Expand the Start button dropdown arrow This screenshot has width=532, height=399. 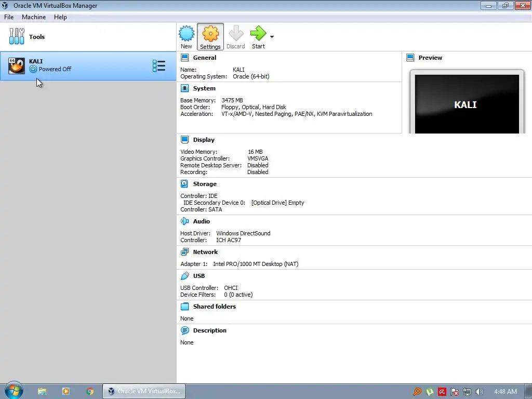point(272,37)
